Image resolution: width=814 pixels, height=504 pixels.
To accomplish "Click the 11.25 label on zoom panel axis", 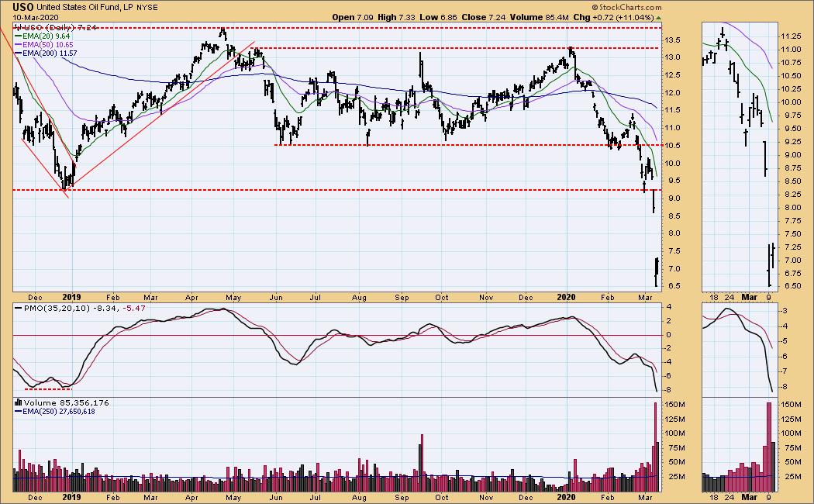I will [x=790, y=36].
